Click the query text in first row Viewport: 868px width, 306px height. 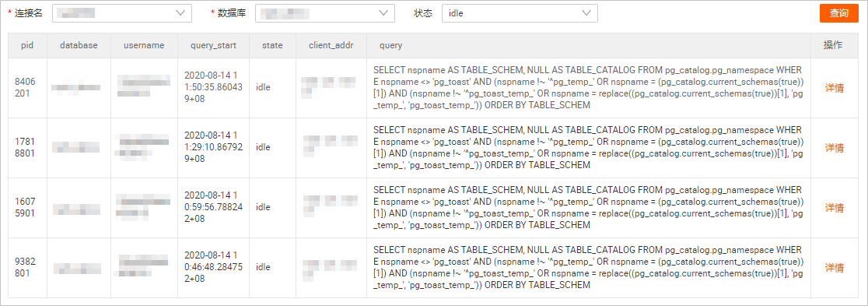pos(588,87)
